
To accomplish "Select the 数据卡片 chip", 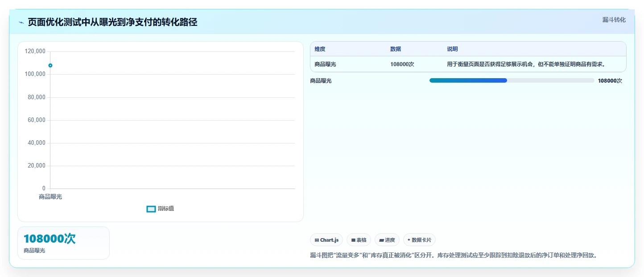I will (x=419, y=240).
